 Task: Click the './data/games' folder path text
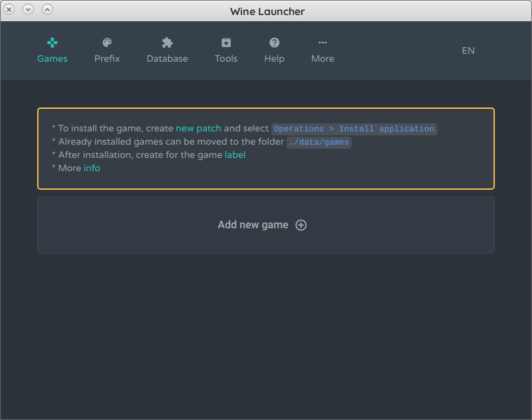[319, 142]
